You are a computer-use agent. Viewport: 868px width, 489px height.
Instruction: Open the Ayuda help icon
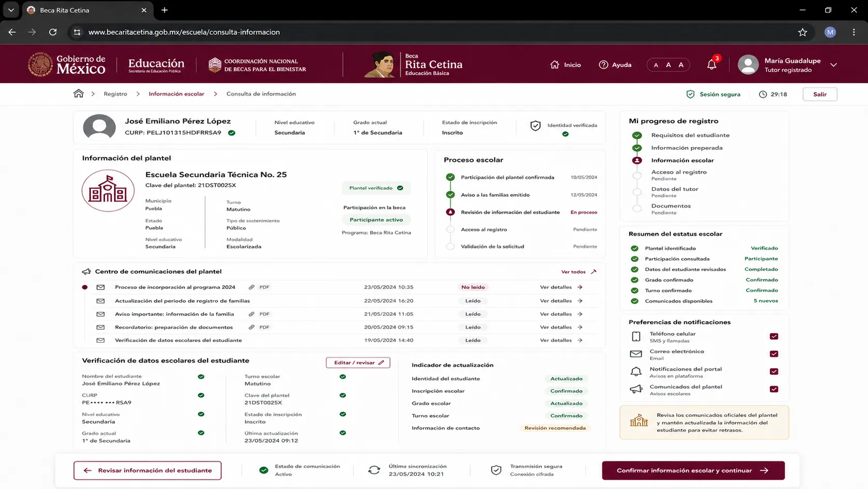(603, 64)
